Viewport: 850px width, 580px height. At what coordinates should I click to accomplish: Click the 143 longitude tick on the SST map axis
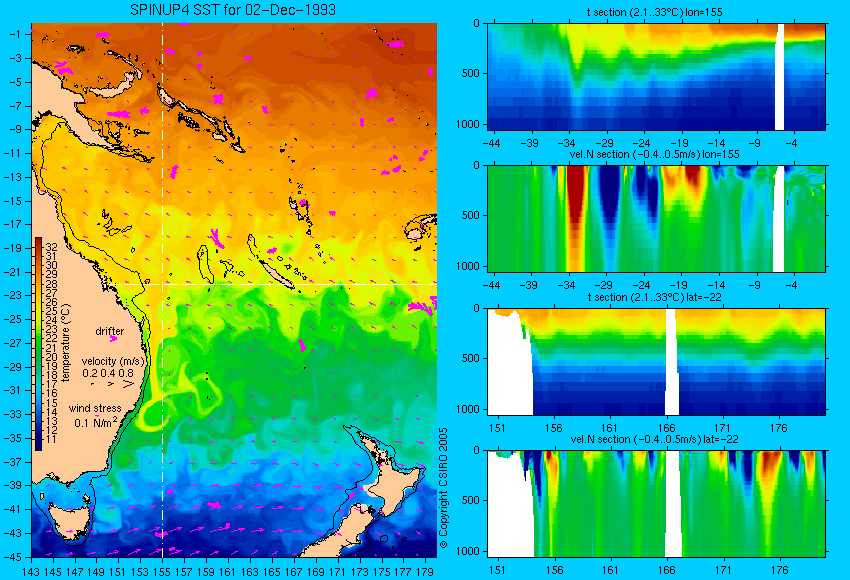click(x=31, y=572)
